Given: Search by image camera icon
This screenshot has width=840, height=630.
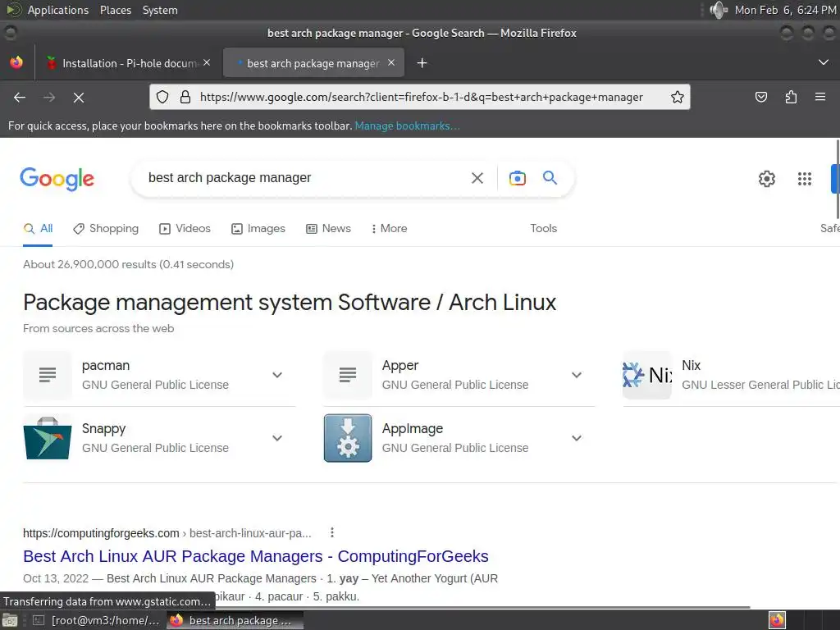Looking at the screenshot, I should click(518, 178).
